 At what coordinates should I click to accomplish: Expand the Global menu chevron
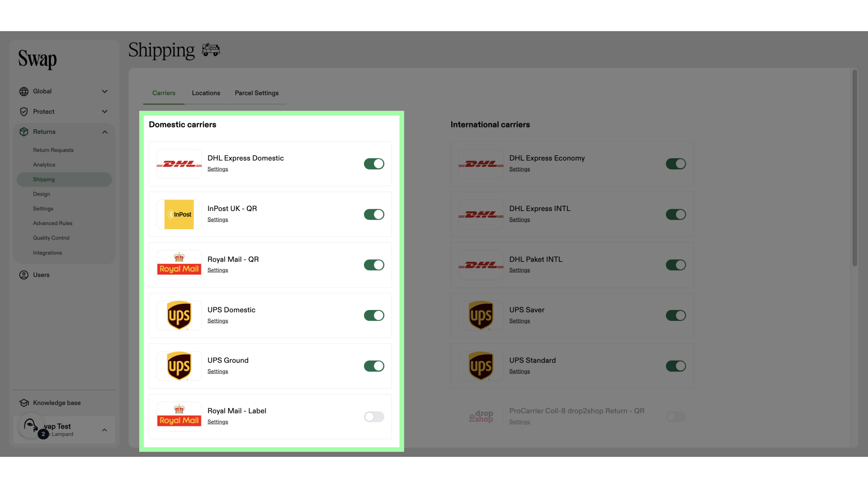[104, 91]
